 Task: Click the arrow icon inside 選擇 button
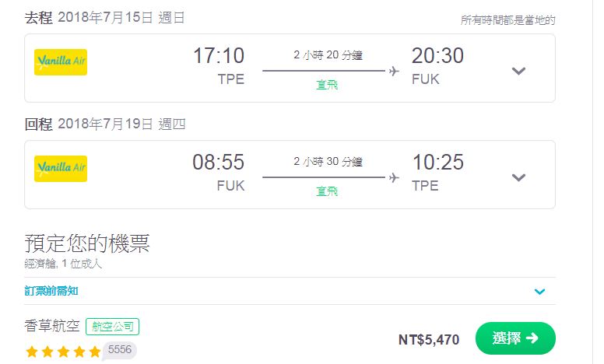pyautogui.click(x=532, y=338)
